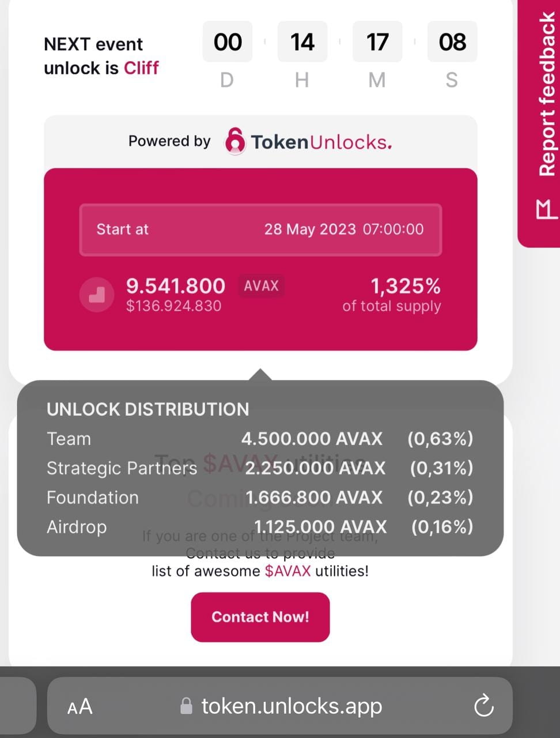The height and width of the screenshot is (738, 560).
Task: Tap the Airdrop distribution entry
Action: click(x=260, y=526)
